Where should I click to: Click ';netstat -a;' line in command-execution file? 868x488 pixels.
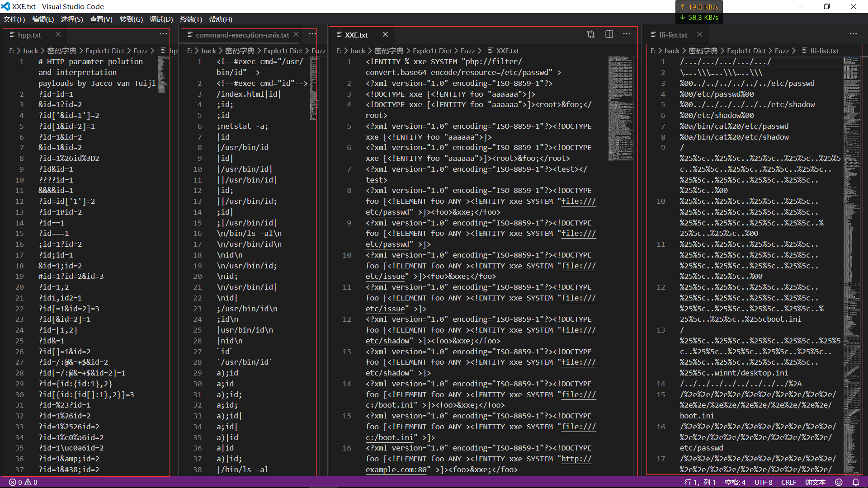(x=242, y=126)
